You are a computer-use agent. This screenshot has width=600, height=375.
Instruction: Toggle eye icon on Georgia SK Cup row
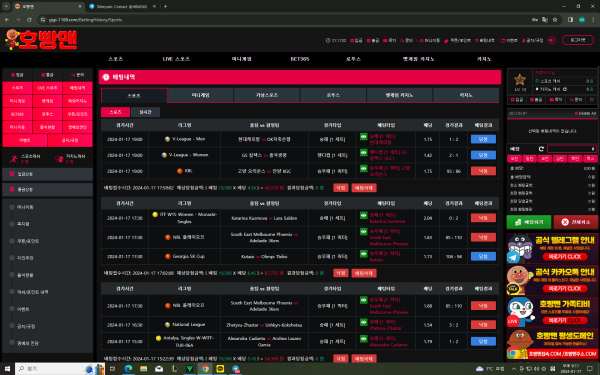coord(364,254)
